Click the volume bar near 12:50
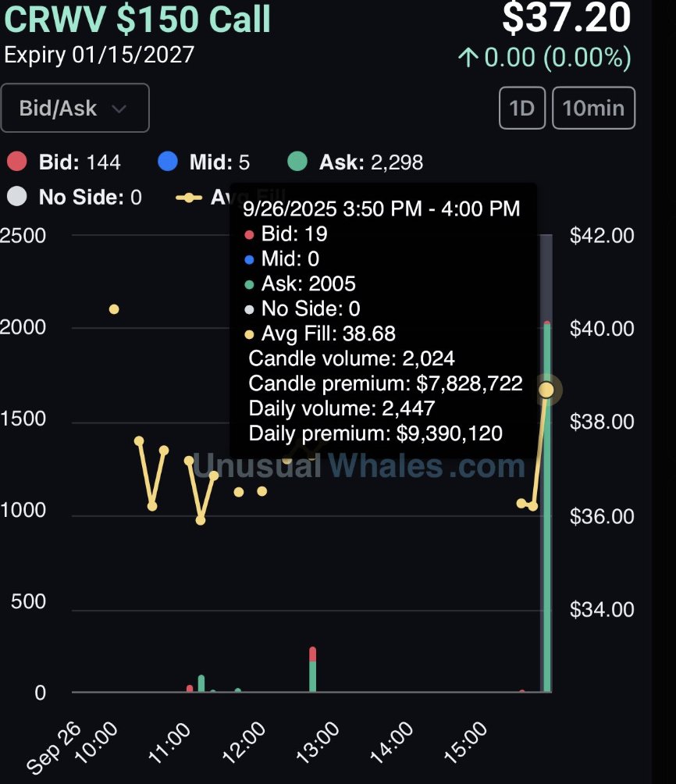676x784 pixels. coord(312,672)
